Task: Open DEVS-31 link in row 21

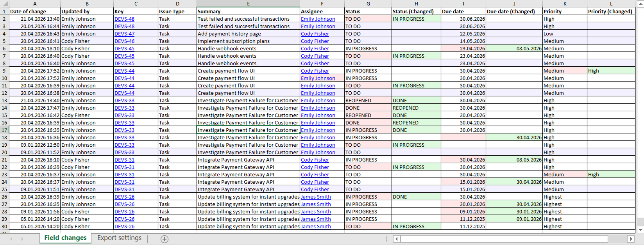Action: tap(124, 160)
